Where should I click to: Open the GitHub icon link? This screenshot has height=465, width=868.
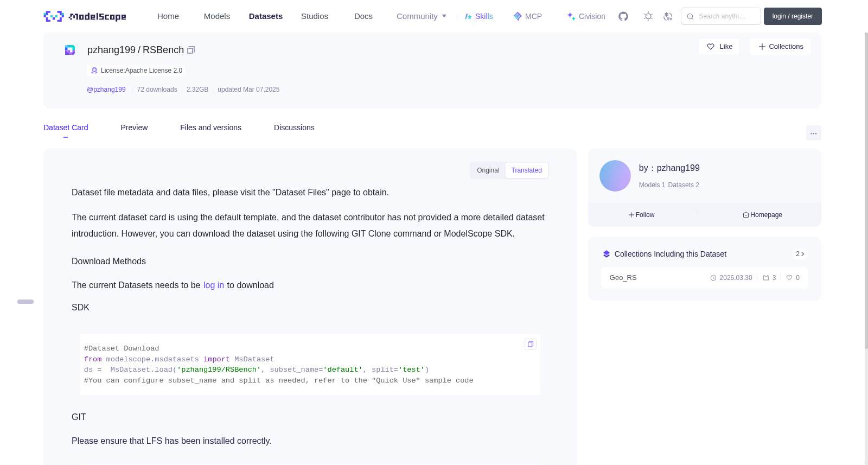click(x=623, y=16)
